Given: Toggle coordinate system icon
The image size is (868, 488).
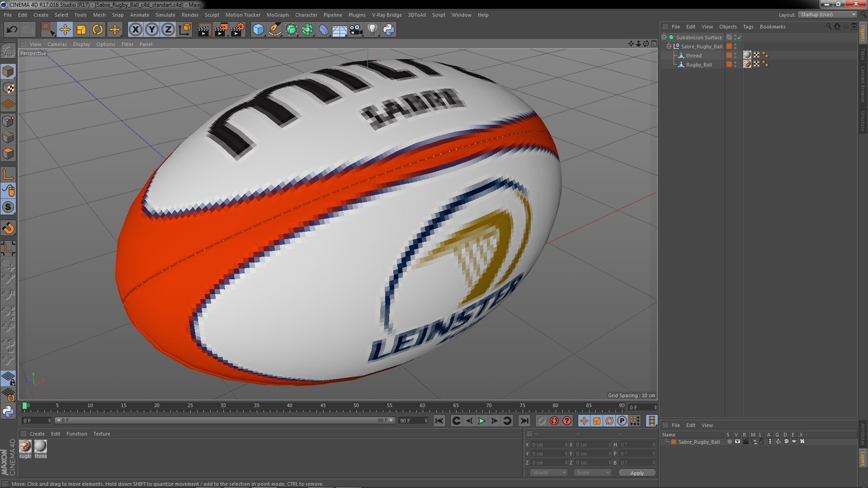Looking at the screenshot, I should 185,30.
